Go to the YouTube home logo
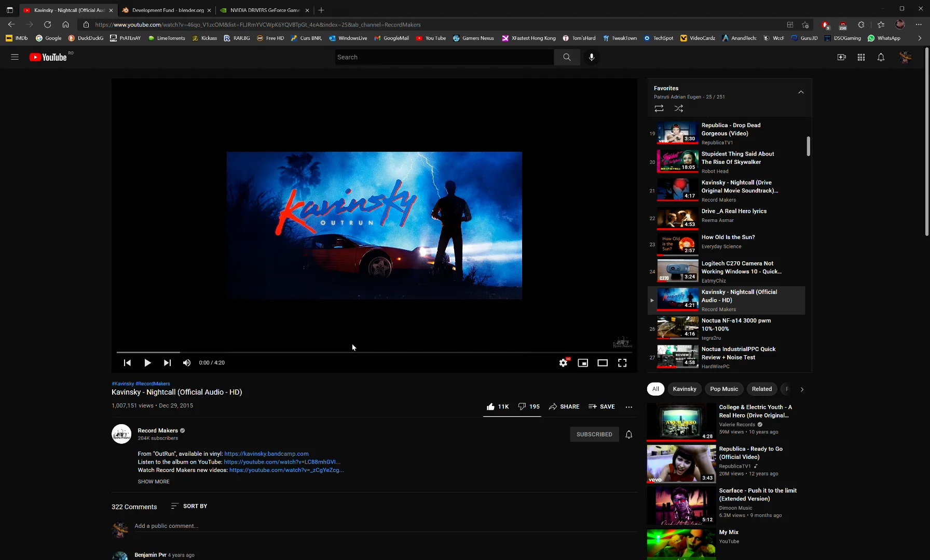The image size is (930, 560). [x=48, y=57]
